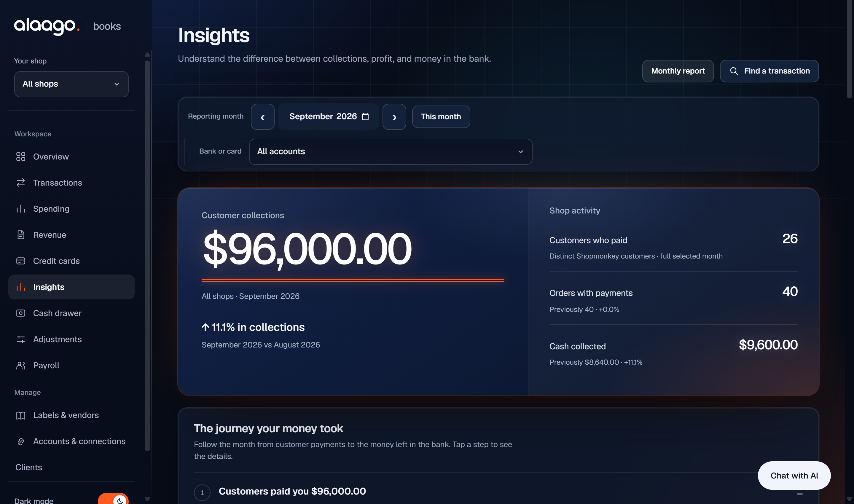Click the Adjustments sliders icon
854x504 pixels.
tap(21, 339)
